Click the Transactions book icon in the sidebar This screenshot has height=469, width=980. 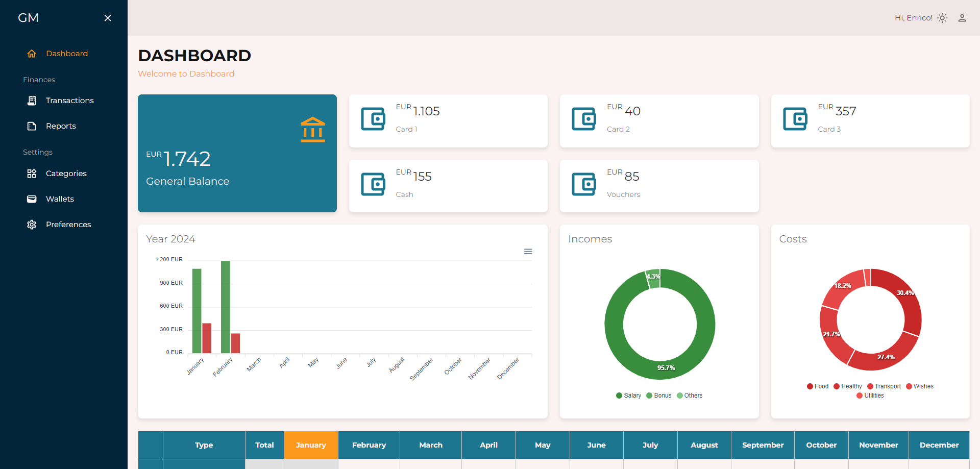32,101
